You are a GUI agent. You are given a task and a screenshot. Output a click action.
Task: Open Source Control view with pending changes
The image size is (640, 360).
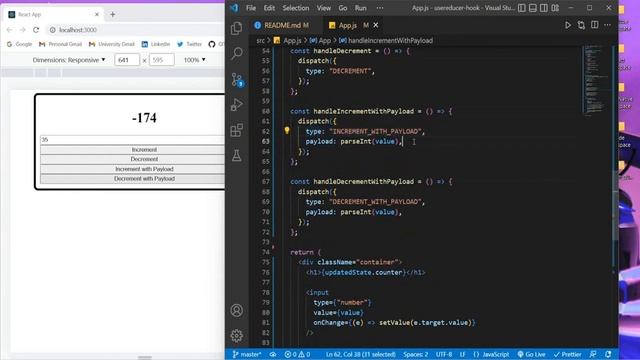coord(237,79)
